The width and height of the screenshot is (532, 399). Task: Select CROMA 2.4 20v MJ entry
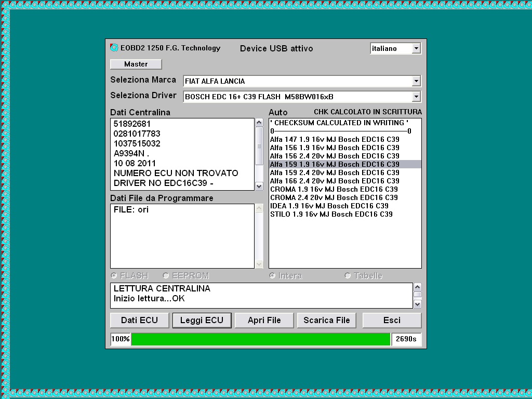pyautogui.click(x=345, y=197)
